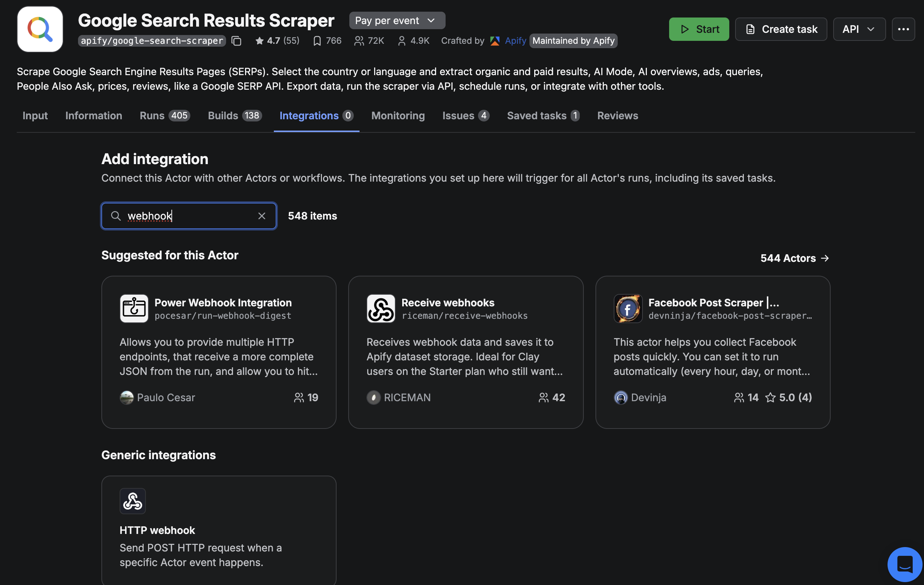
Task: Click the Receive webhooks integration icon
Action: (381, 308)
